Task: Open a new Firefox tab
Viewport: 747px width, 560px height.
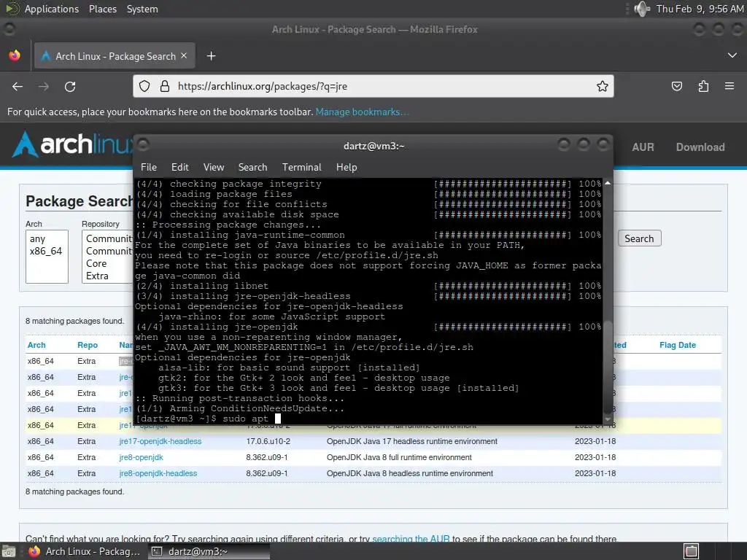Action: (x=211, y=56)
